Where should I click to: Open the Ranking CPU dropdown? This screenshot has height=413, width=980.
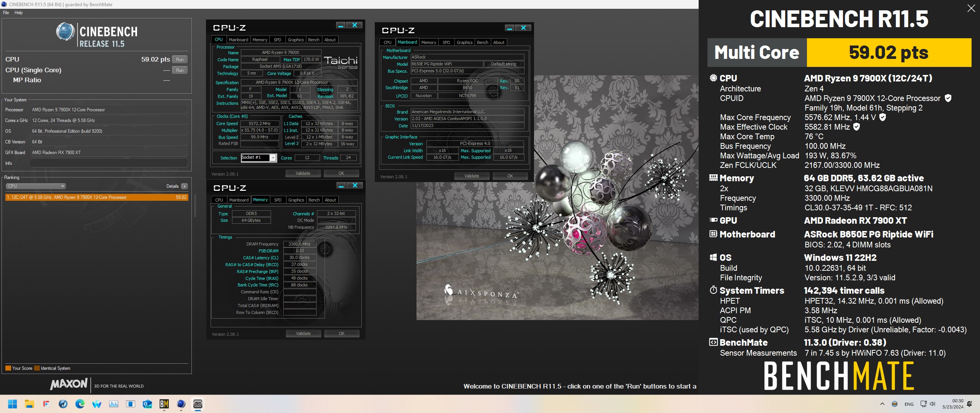click(x=36, y=186)
